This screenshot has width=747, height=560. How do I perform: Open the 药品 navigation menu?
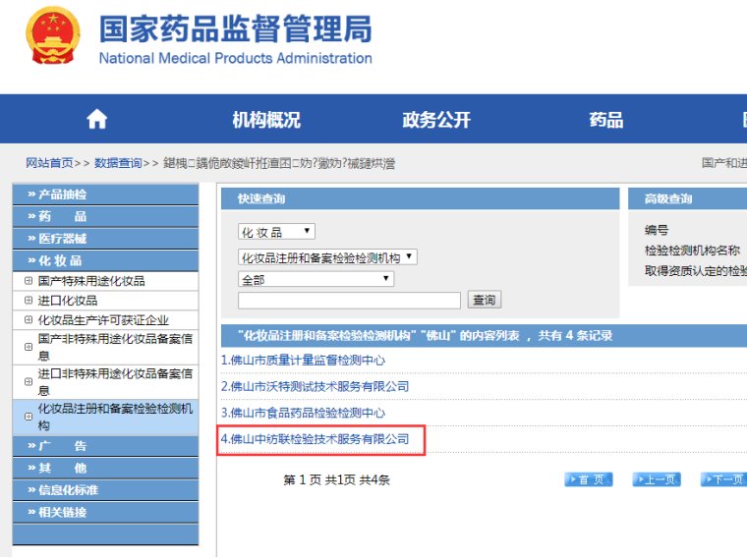[606, 120]
